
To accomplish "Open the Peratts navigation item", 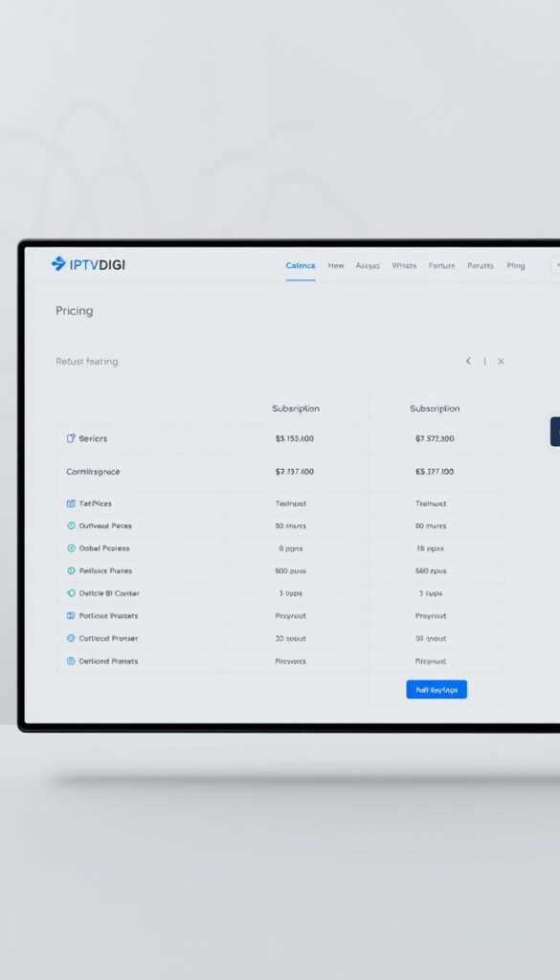I will 481,266.
